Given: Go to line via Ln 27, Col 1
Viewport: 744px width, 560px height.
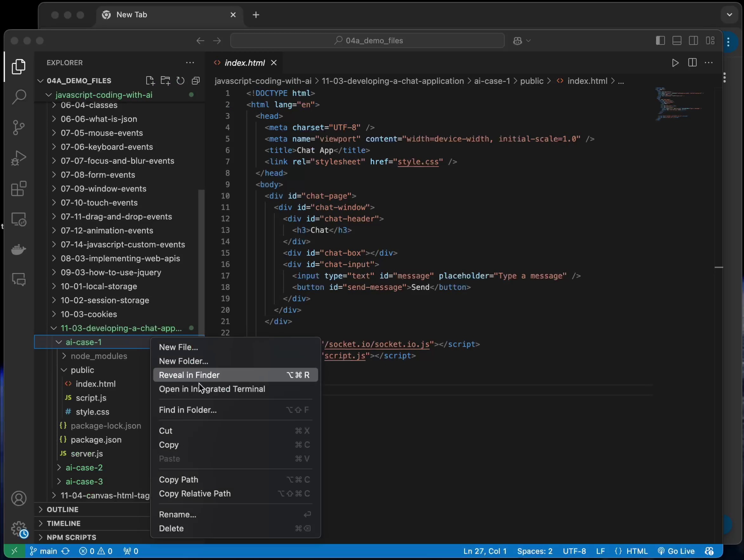Looking at the screenshot, I should (485, 551).
